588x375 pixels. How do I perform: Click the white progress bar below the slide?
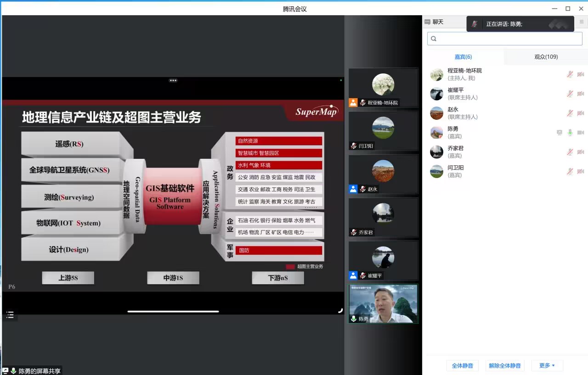(x=173, y=311)
